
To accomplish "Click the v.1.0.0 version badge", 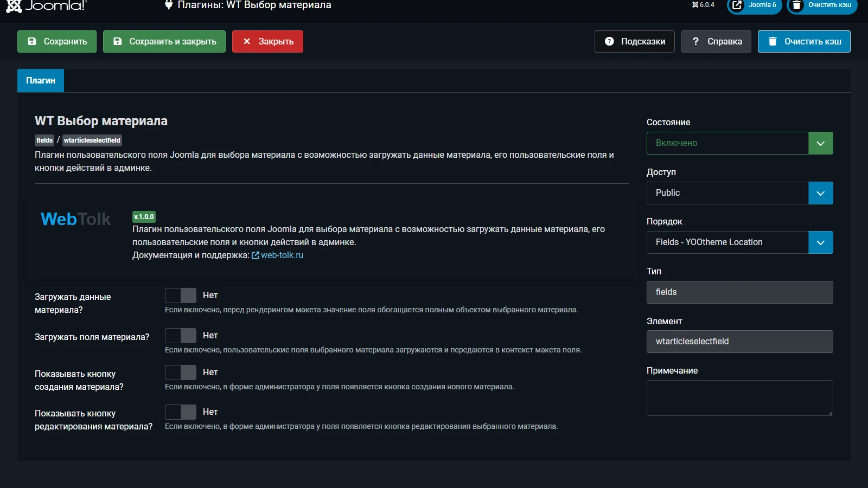I will click(x=144, y=217).
